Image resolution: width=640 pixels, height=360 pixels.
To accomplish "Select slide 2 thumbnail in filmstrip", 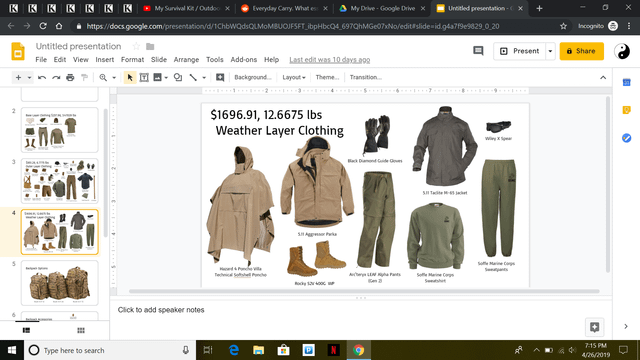I will point(60,130).
